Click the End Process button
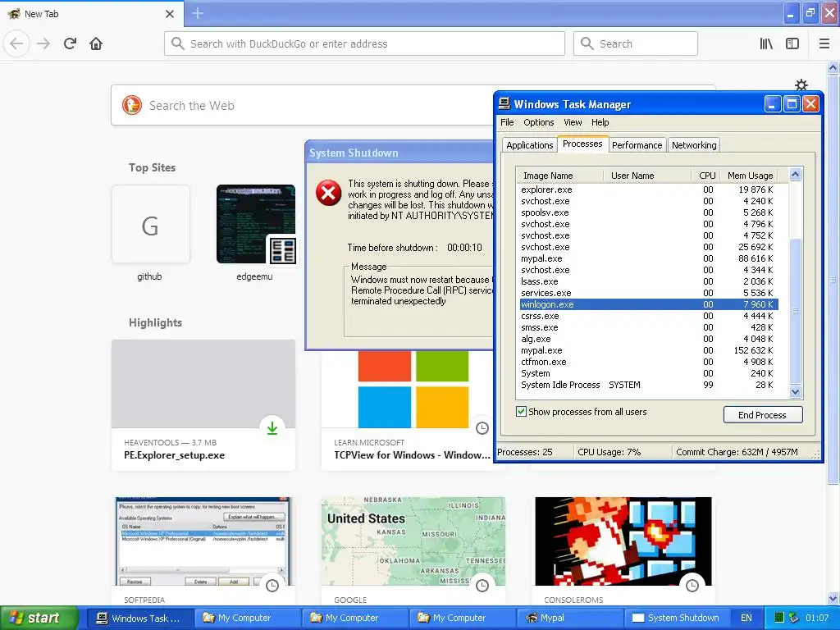This screenshot has height=630, width=840. pyautogui.click(x=762, y=414)
